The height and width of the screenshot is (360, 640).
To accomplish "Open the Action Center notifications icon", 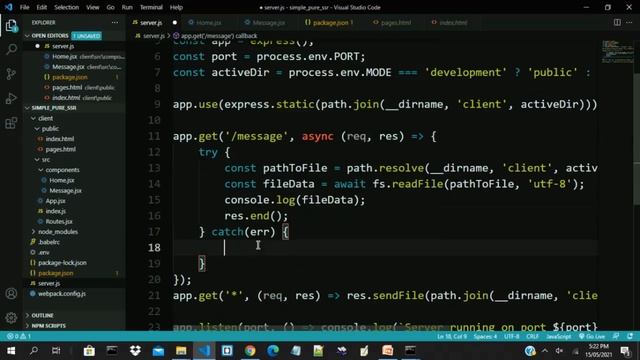I will point(625,351).
